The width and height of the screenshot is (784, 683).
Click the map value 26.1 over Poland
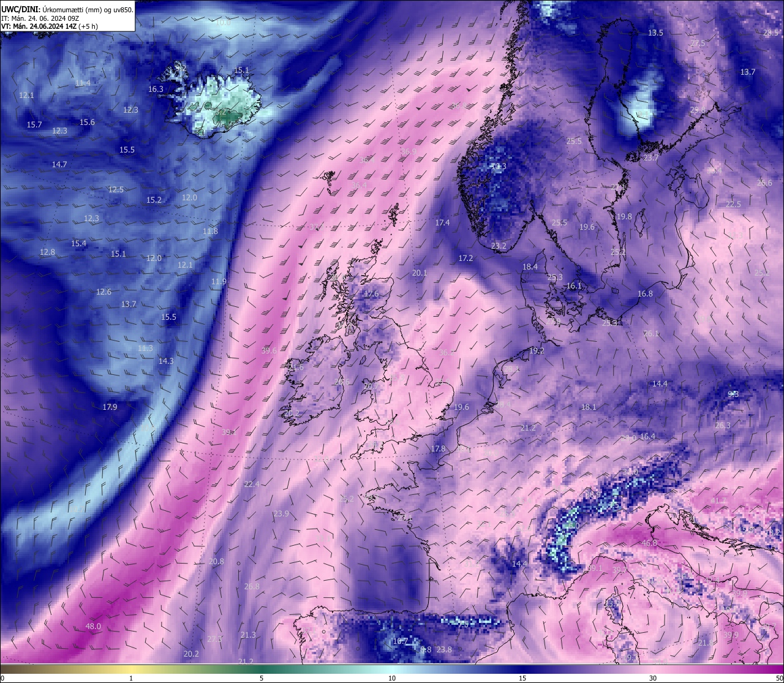click(x=651, y=333)
